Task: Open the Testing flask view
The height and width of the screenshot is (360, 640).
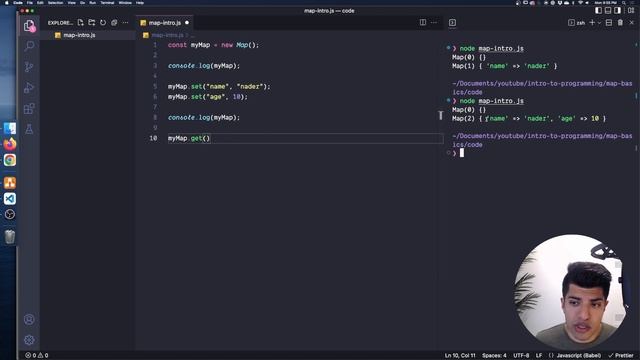Action: click(x=29, y=129)
